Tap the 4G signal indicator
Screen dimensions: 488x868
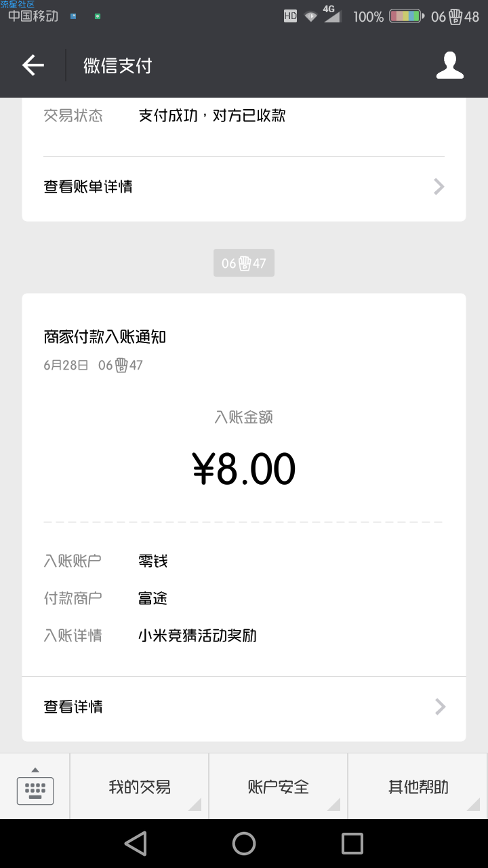331,14
